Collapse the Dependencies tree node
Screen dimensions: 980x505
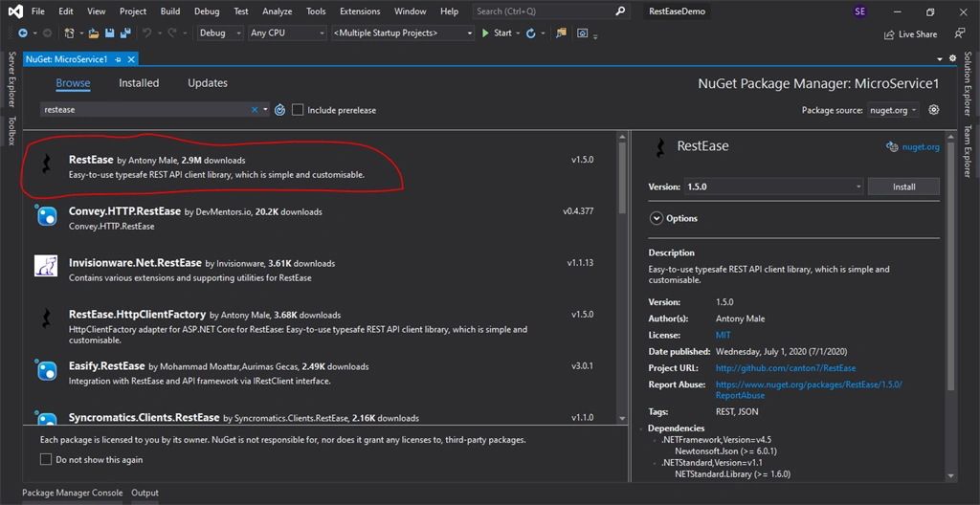coord(642,428)
